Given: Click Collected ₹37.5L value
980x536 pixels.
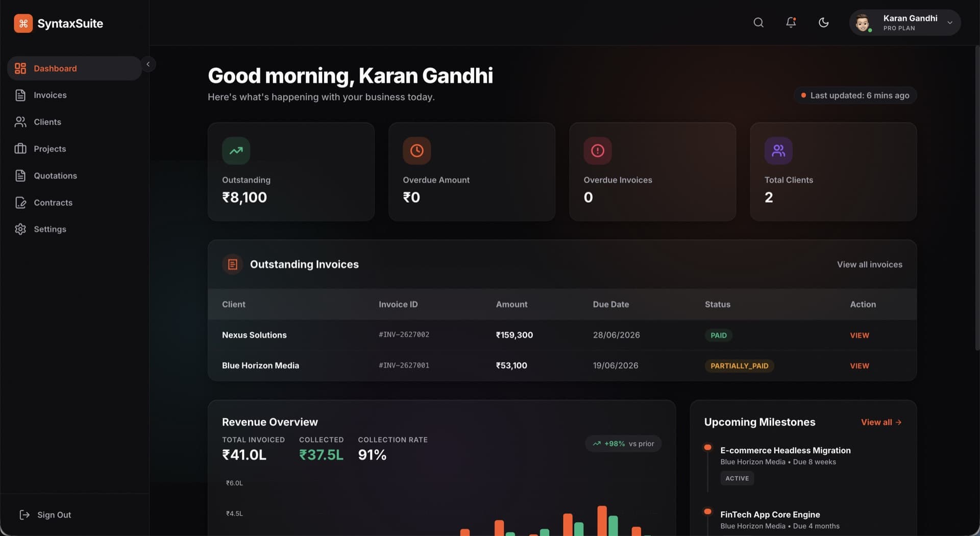Looking at the screenshot, I should pyautogui.click(x=321, y=455).
